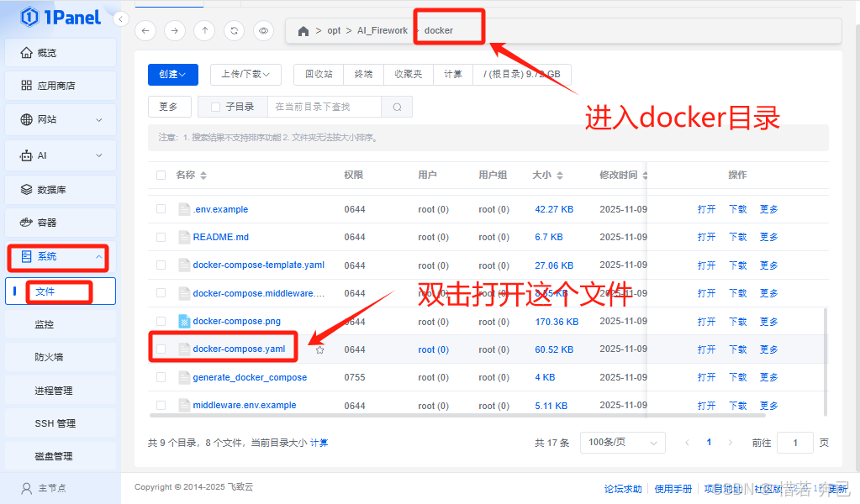The height and width of the screenshot is (504, 860).
Task: Expand the AI menu
Action: 61,155
